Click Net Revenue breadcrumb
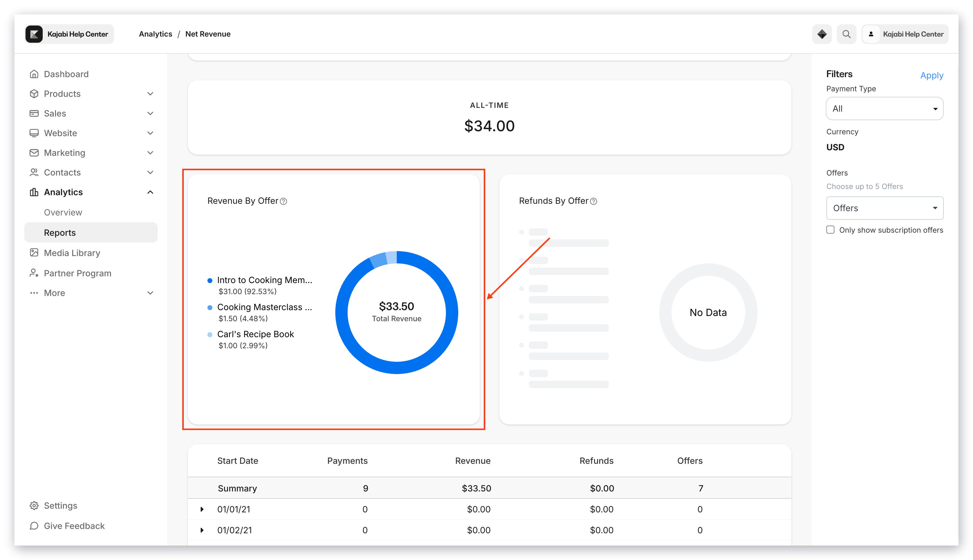Screen dimensions: 973x560 [x=208, y=34]
